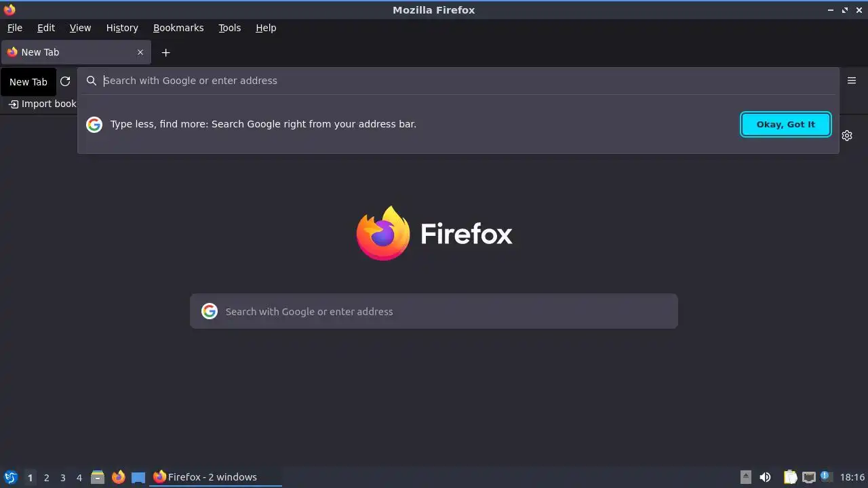Viewport: 868px width, 488px height.
Task: Launch Firefox from taskbar quicklaunch
Action: click(x=118, y=477)
